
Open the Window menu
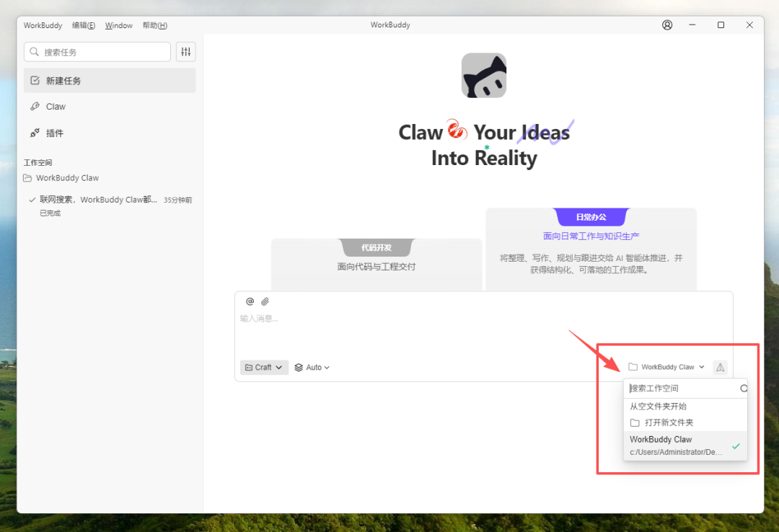tap(119, 25)
